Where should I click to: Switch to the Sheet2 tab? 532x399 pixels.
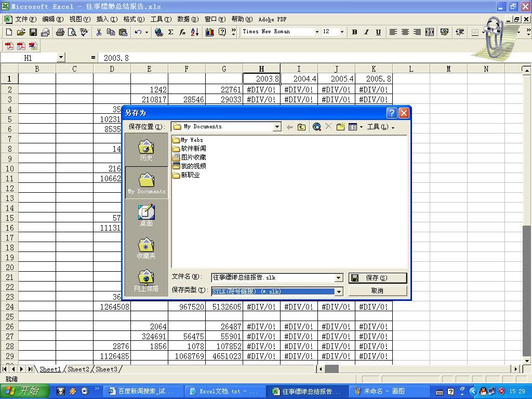[x=78, y=369]
